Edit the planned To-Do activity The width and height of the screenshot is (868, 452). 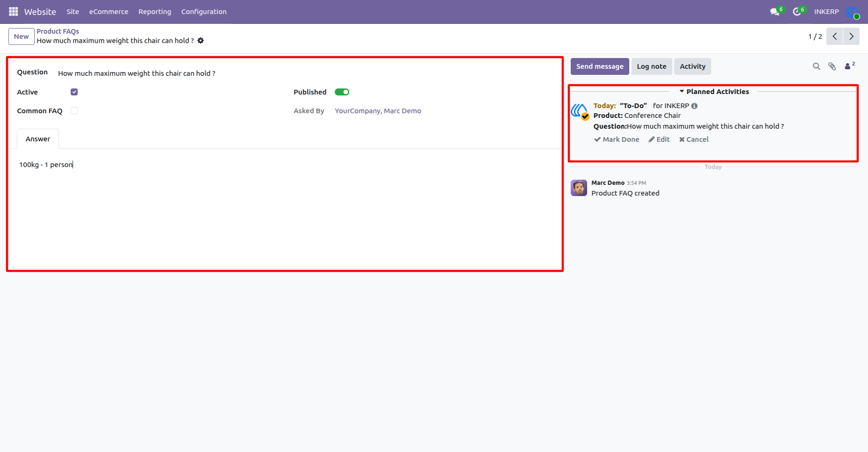pyautogui.click(x=659, y=139)
